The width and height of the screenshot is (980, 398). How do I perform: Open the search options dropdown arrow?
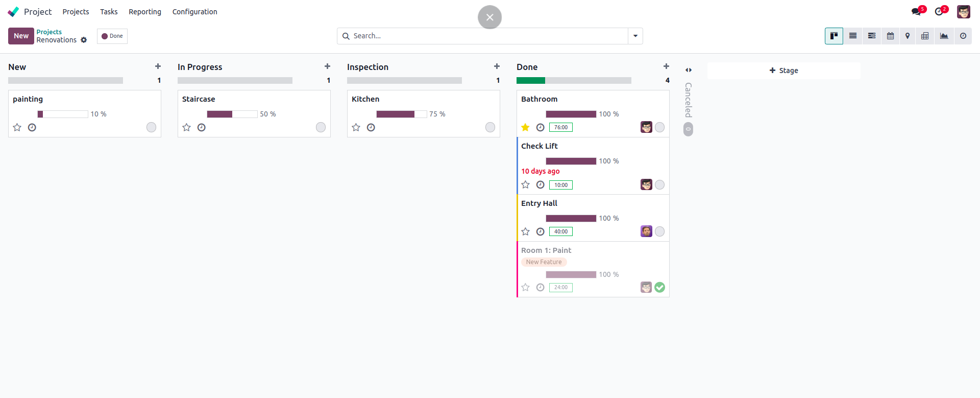[635, 36]
